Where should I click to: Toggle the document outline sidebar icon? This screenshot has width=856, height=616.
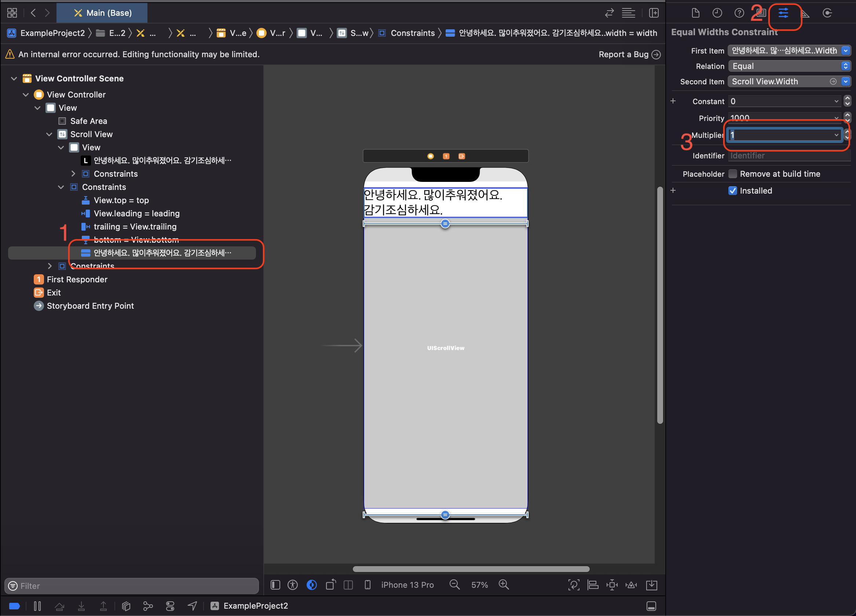pos(275,585)
